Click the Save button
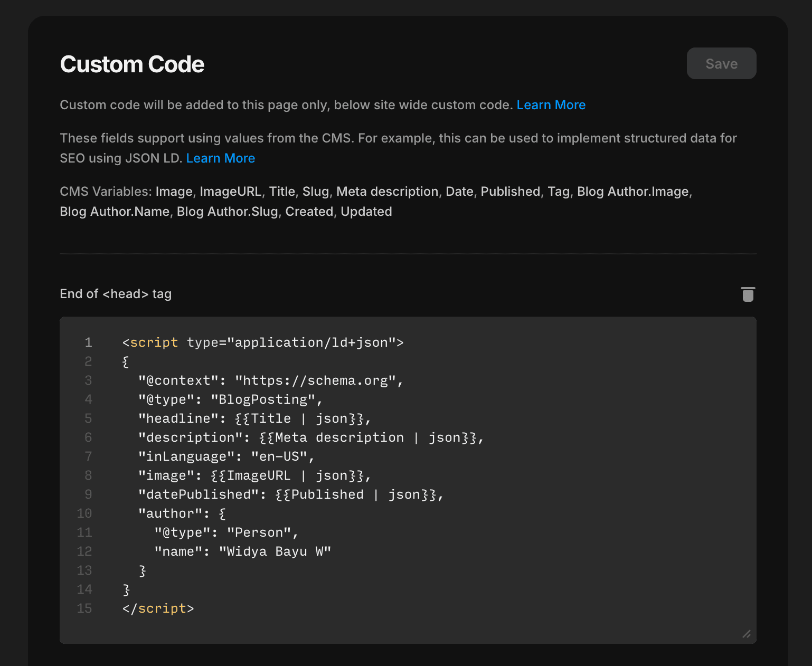This screenshot has width=812, height=666. coord(721,63)
